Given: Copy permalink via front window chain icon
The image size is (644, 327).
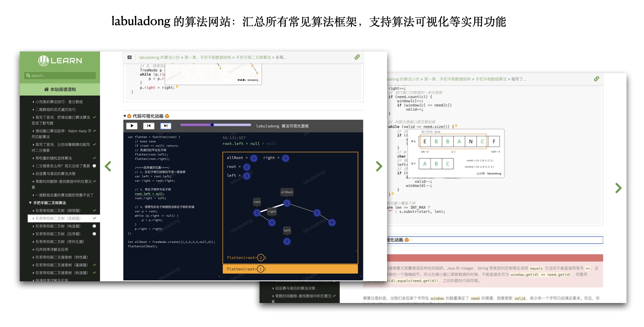Looking at the screenshot, I should pyautogui.click(x=357, y=57).
